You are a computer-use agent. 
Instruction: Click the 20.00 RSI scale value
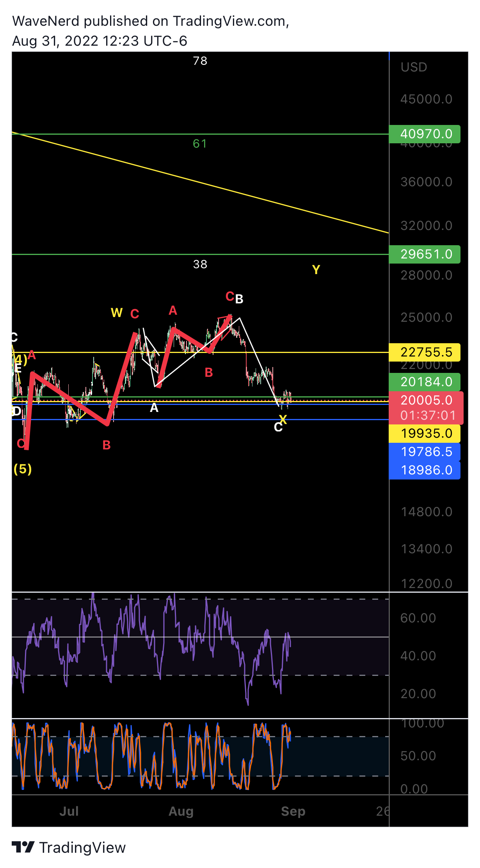pos(418,694)
